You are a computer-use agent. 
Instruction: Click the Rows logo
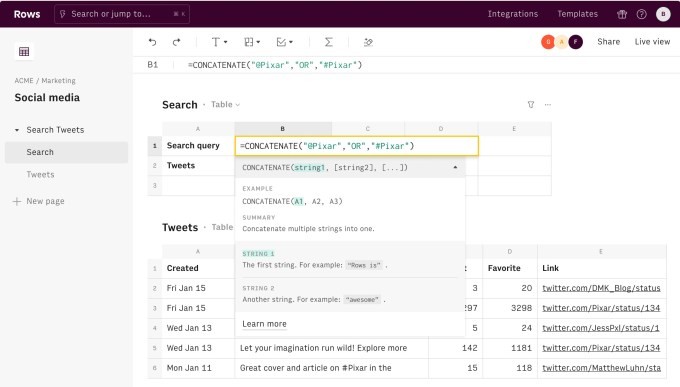tap(27, 14)
